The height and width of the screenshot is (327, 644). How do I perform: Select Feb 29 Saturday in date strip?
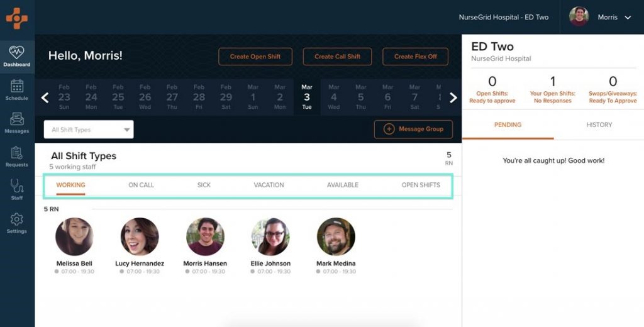pos(226,97)
